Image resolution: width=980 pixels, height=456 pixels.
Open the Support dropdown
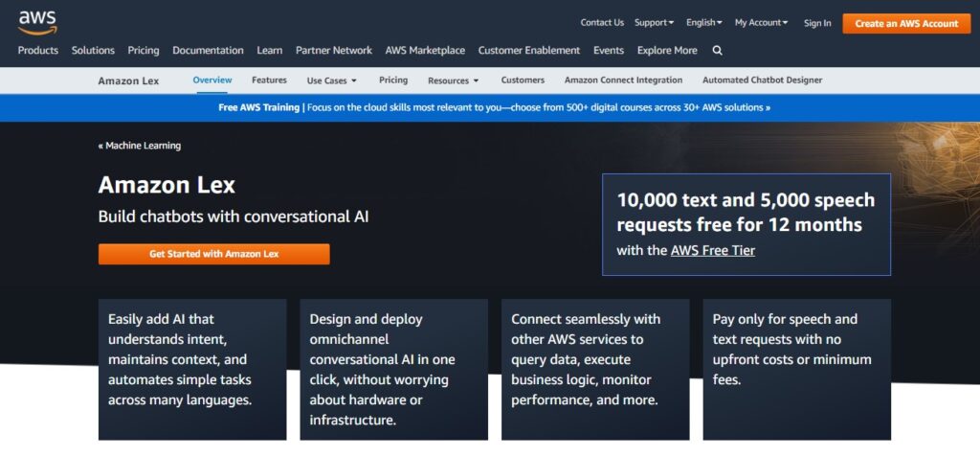coord(654,23)
